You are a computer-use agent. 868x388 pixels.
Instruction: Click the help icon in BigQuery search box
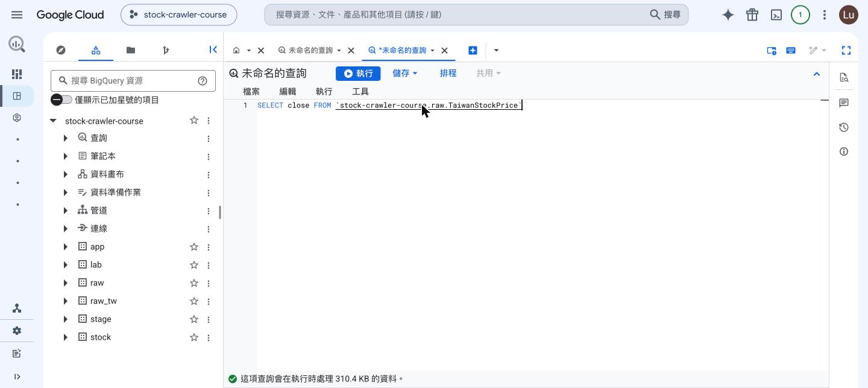(203, 81)
